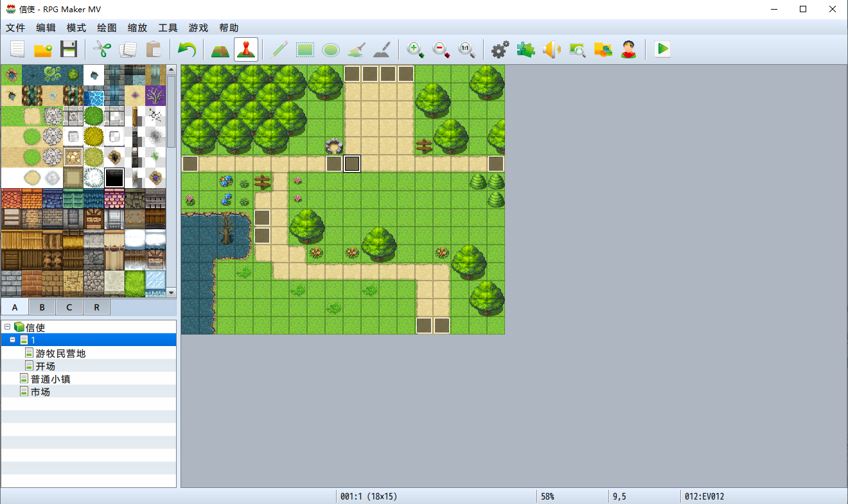Open the 工具 menu

click(x=168, y=28)
